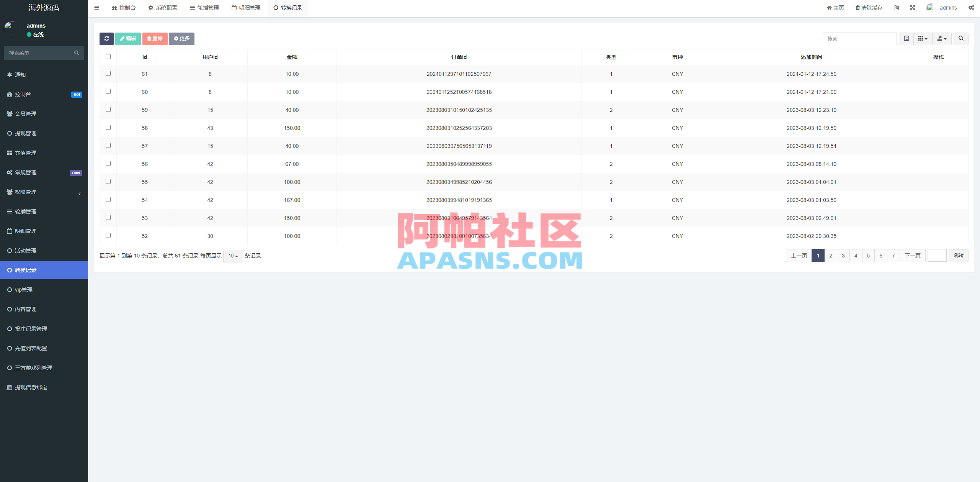Click the clear cache (清除缓存) trash icon
The height and width of the screenshot is (482, 980).
857,8
